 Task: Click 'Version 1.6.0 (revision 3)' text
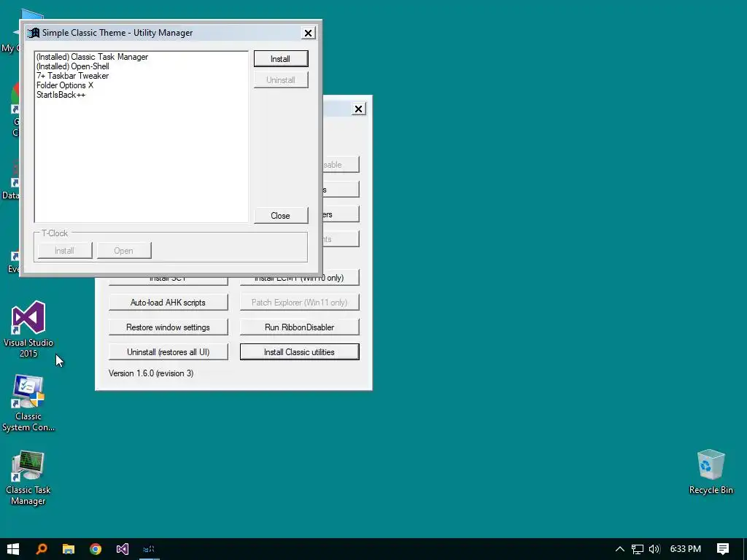click(x=151, y=373)
